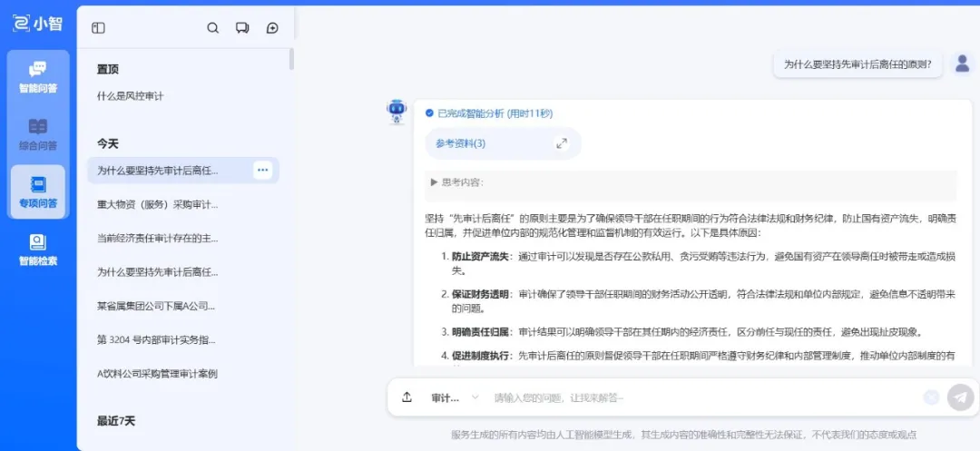Image resolution: width=980 pixels, height=451 pixels.
Task: Open the 审计 knowledge base dropdown
Action: [452, 397]
